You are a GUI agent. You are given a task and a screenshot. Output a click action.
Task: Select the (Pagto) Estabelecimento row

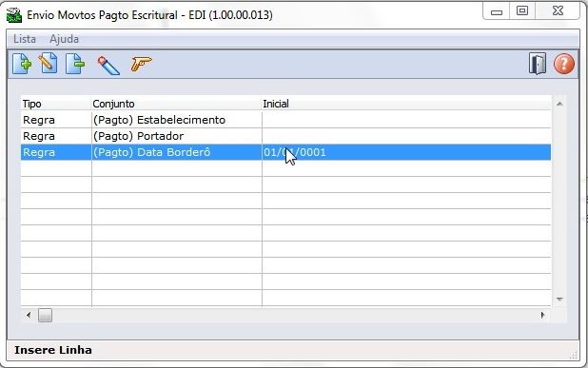pos(285,120)
